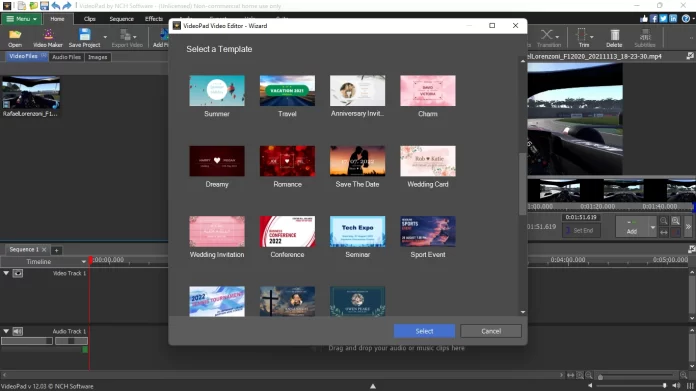
Task: Choose the Wedding Card template
Action: pyautogui.click(x=427, y=161)
